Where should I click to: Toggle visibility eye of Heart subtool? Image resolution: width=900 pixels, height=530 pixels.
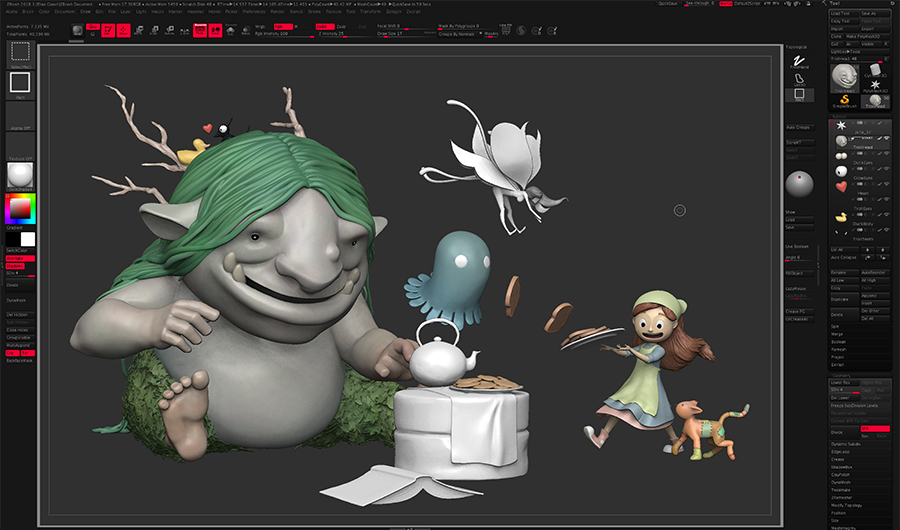pos(887,184)
